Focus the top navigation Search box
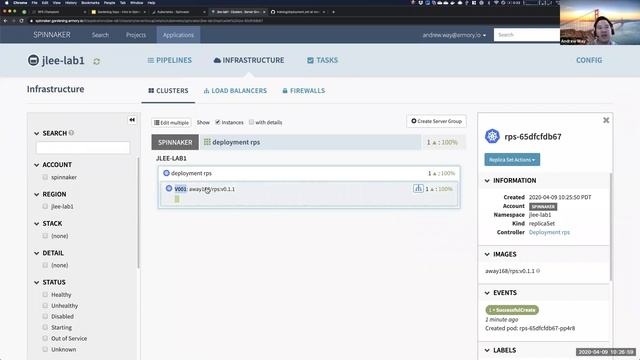Viewport: 640px width, 360px height. pyautogui.click(x=527, y=35)
